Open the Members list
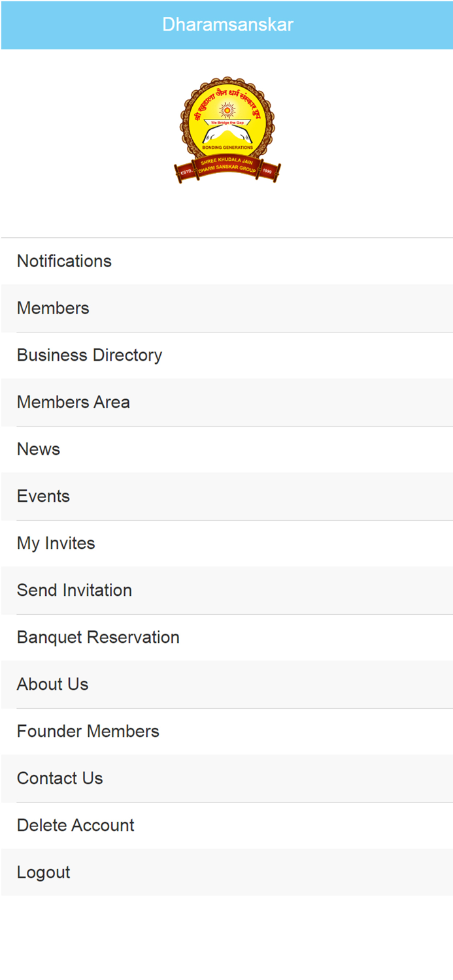 (53, 308)
